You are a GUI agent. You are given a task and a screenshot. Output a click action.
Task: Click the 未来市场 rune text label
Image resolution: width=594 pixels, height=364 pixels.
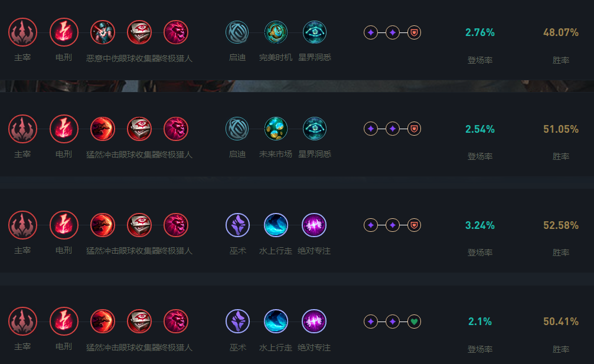click(276, 155)
